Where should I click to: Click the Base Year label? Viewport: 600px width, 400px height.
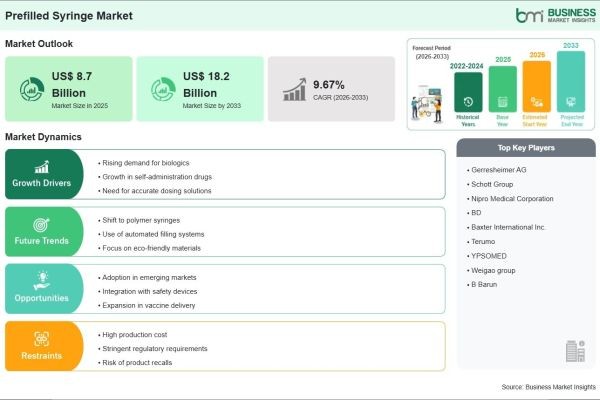coord(502,121)
